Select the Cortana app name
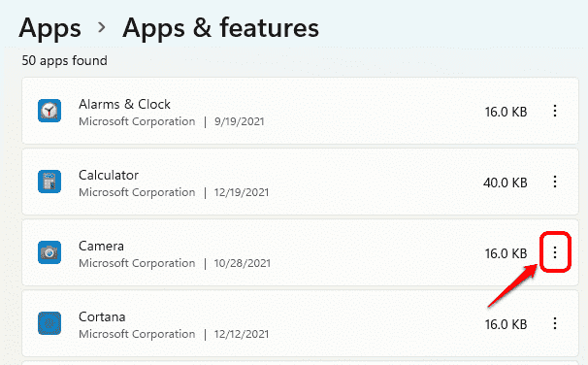The height and width of the screenshot is (365, 588). [102, 317]
